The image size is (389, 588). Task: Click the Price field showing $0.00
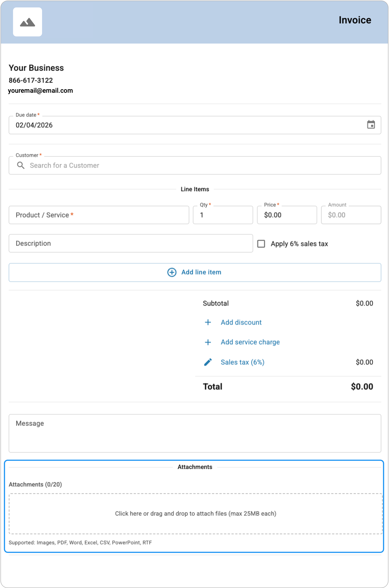coord(287,215)
